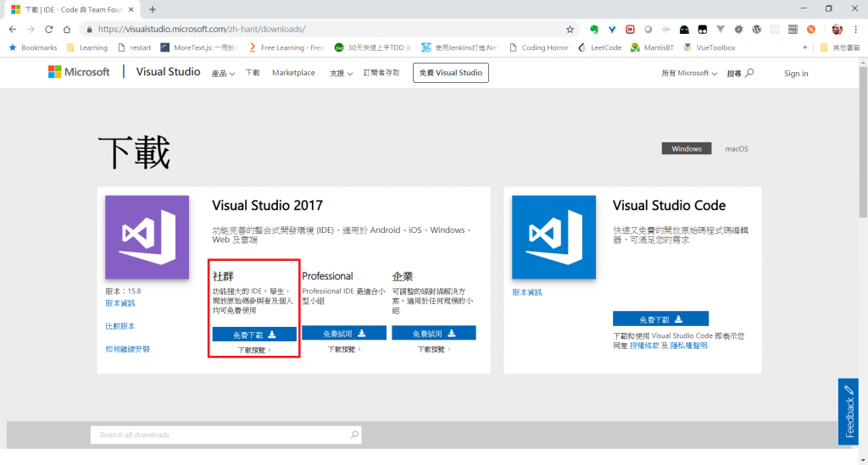Image resolution: width=868 pixels, height=465 pixels.
Task: Open the MantisBT bookmark
Action: click(652, 47)
